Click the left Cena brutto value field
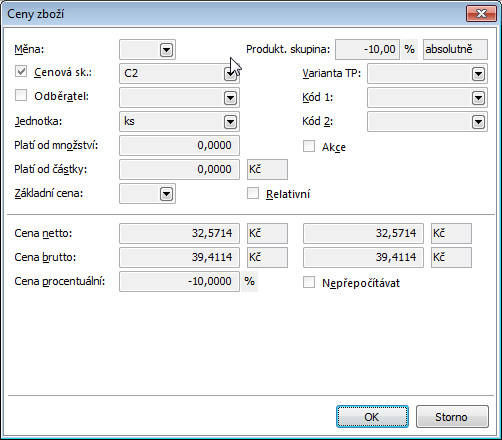502x440 pixels. [x=179, y=257]
